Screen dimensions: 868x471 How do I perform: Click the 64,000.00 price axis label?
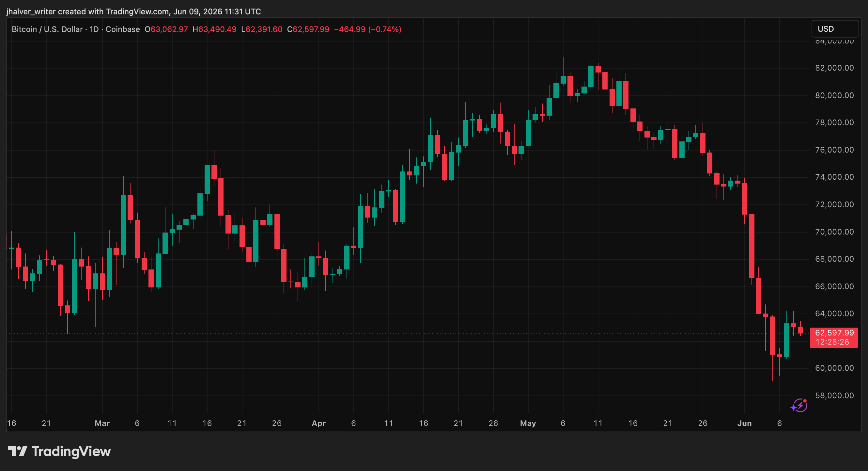[834, 314]
